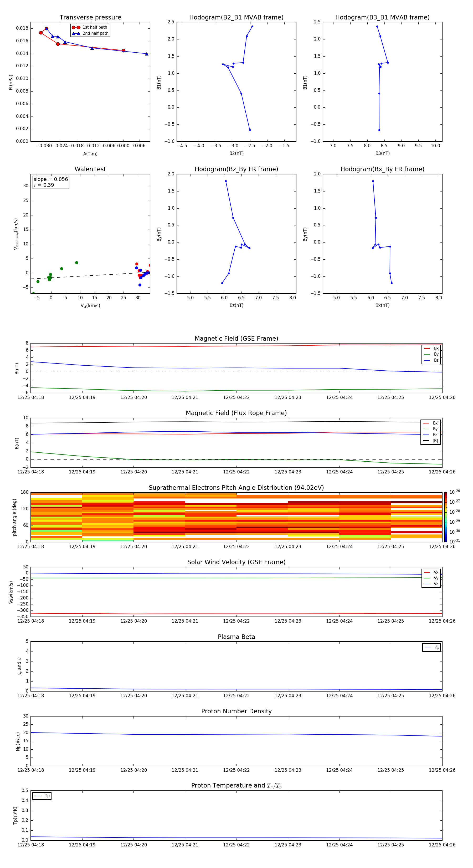Click the 'Hodogram(B3_B1 MVAB frame)' title
Viewport: 473px width, 868px height.
[382, 18]
